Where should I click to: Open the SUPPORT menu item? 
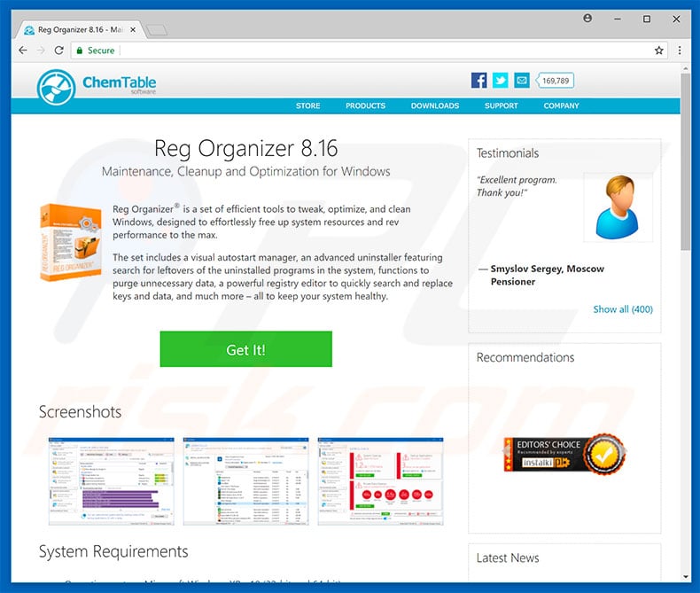pos(502,105)
